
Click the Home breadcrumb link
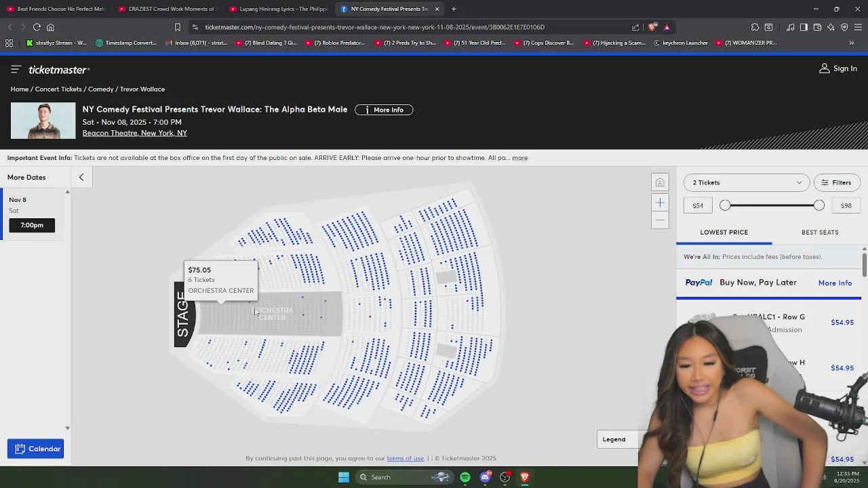pos(20,89)
